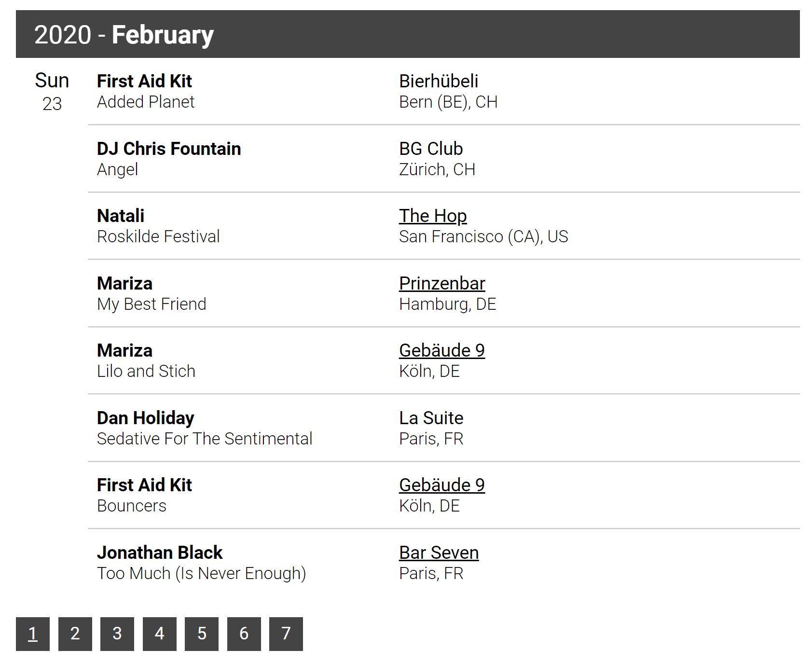Go to page 3

[117, 634]
